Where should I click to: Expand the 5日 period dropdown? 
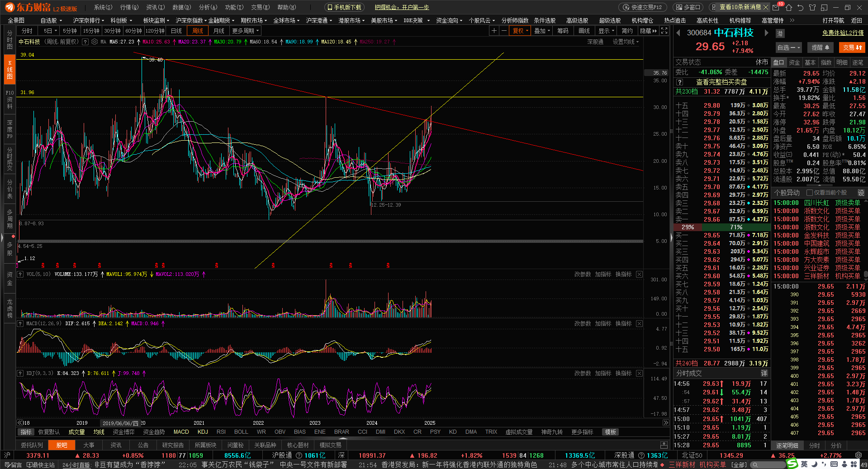pos(50,31)
